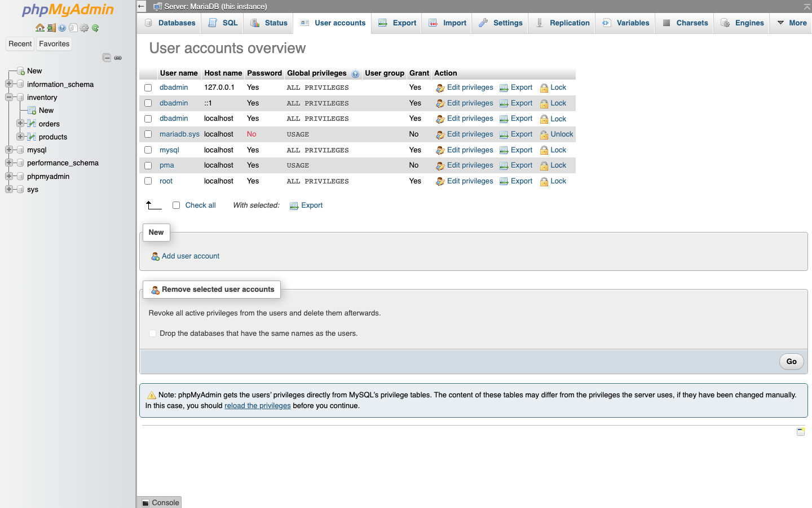This screenshot has height=508, width=812.
Task: Open the phpmyadmin database in tree
Action: 48,176
